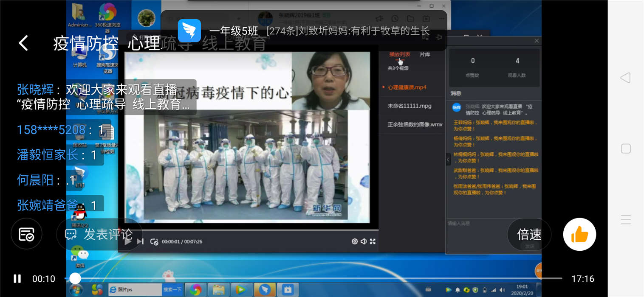Open the 倍速 playback speed option
644x297 pixels.
click(x=529, y=234)
